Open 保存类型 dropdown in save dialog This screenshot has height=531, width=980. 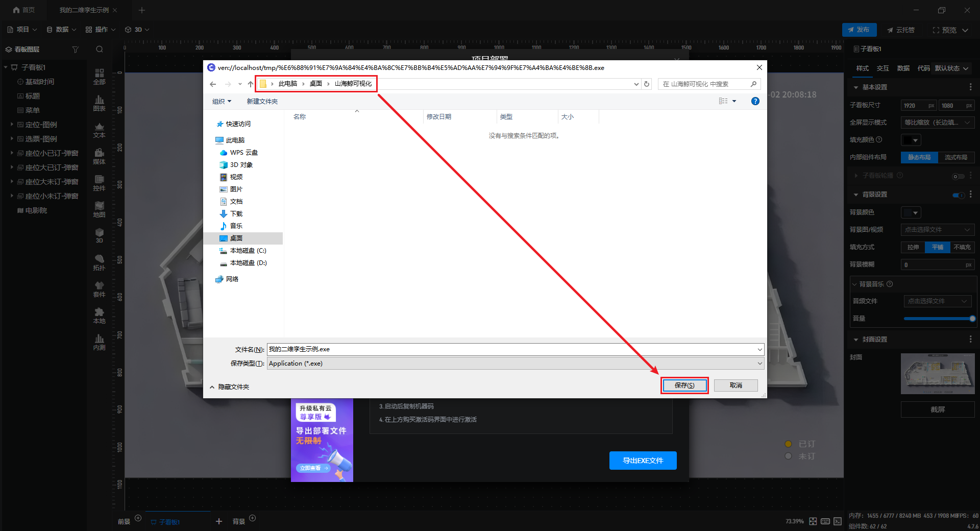point(516,364)
